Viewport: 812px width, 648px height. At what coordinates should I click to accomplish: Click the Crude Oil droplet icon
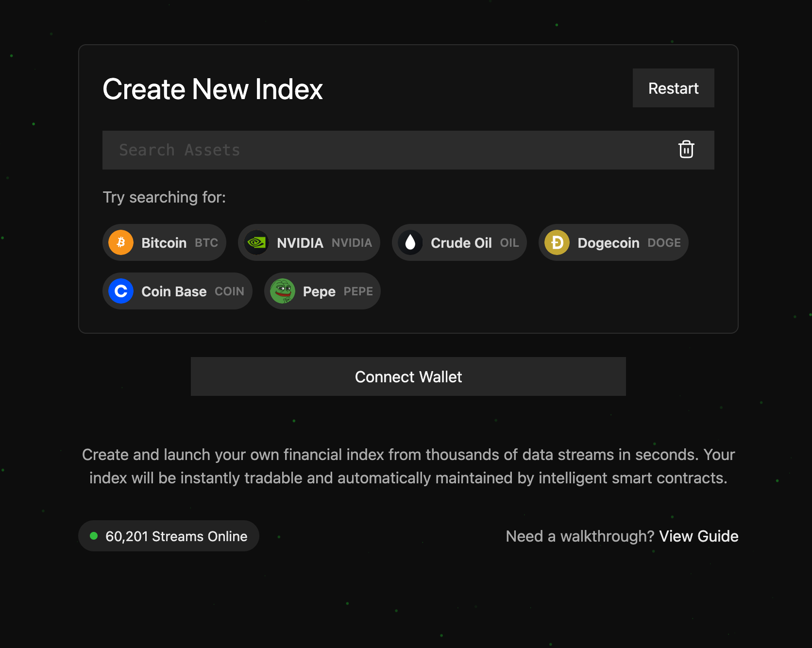pos(410,242)
